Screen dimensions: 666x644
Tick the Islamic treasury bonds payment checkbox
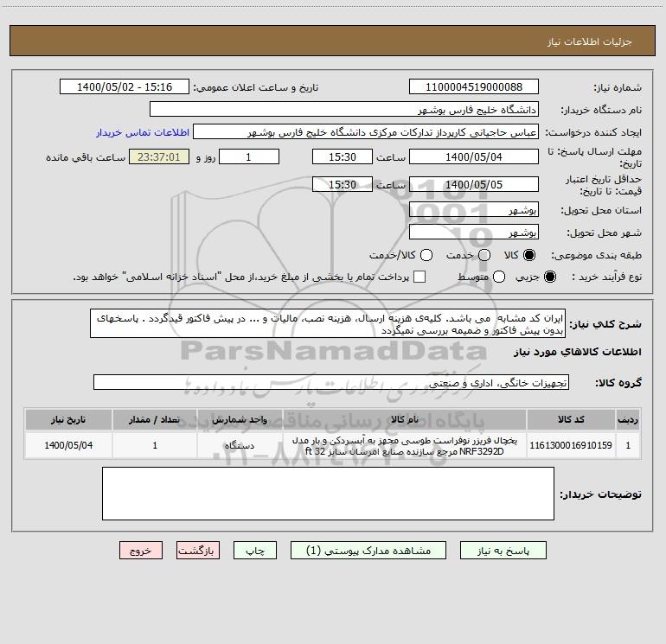(419, 277)
